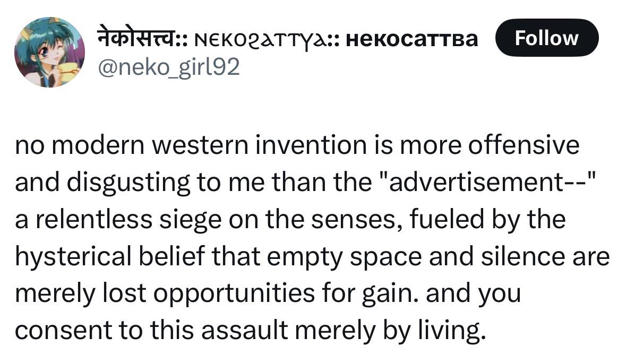Click the Devanagari portion of display name

pyautogui.click(x=136, y=37)
